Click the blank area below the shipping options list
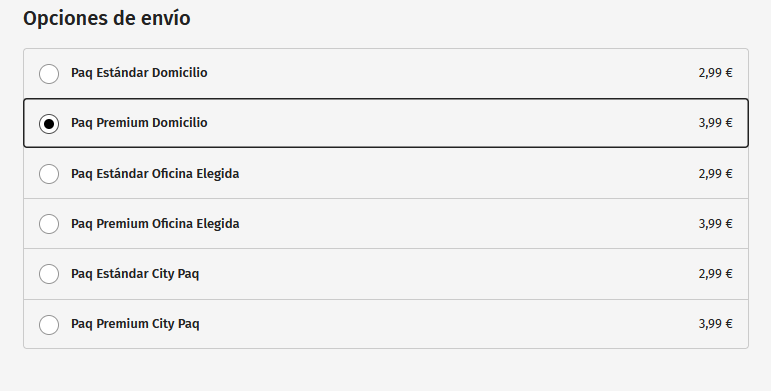The height and width of the screenshot is (391, 771). tap(386, 370)
